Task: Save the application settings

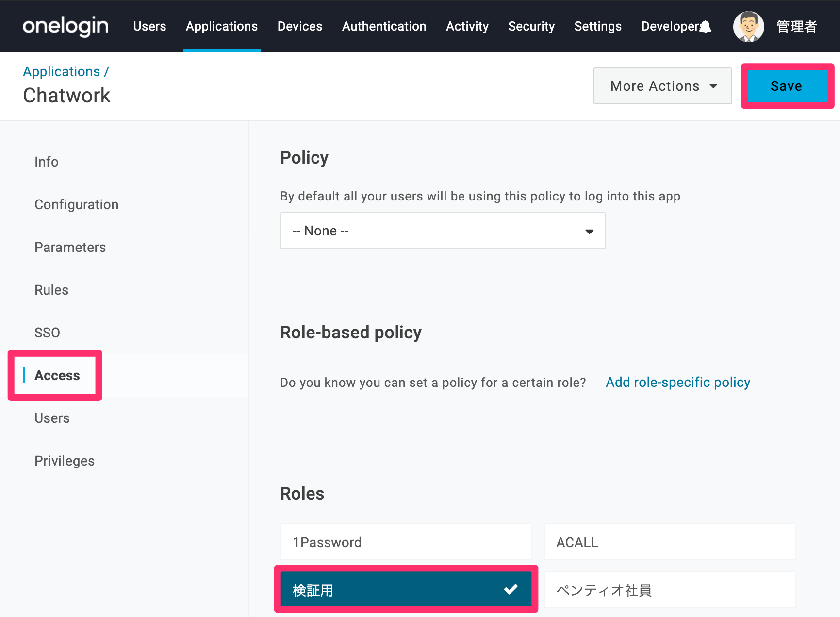Action: click(x=787, y=86)
